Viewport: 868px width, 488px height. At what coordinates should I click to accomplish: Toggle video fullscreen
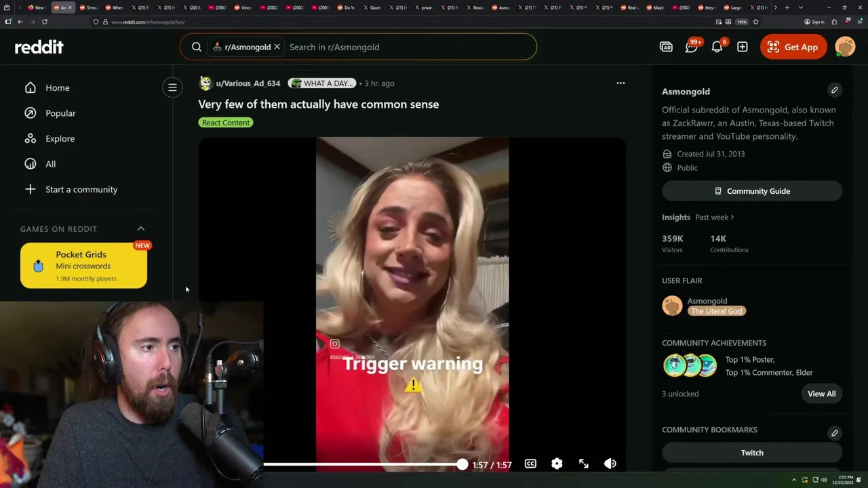[584, 464]
